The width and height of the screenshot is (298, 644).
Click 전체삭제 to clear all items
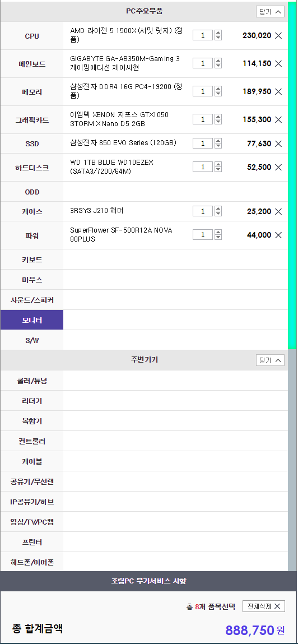pos(263,606)
